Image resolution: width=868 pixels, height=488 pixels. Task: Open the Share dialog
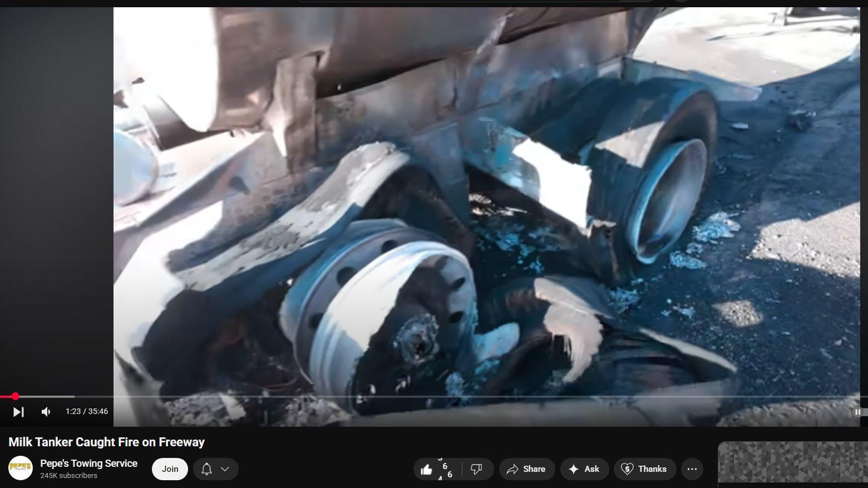click(526, 469)
